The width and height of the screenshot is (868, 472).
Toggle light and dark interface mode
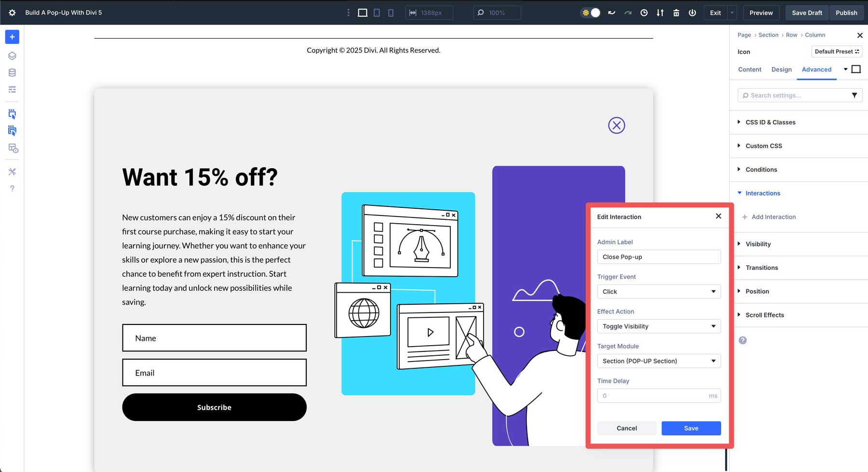point(590,13)
